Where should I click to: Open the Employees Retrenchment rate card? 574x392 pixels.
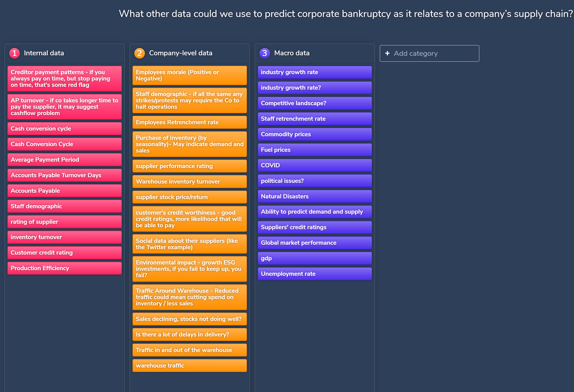point(189,122)
